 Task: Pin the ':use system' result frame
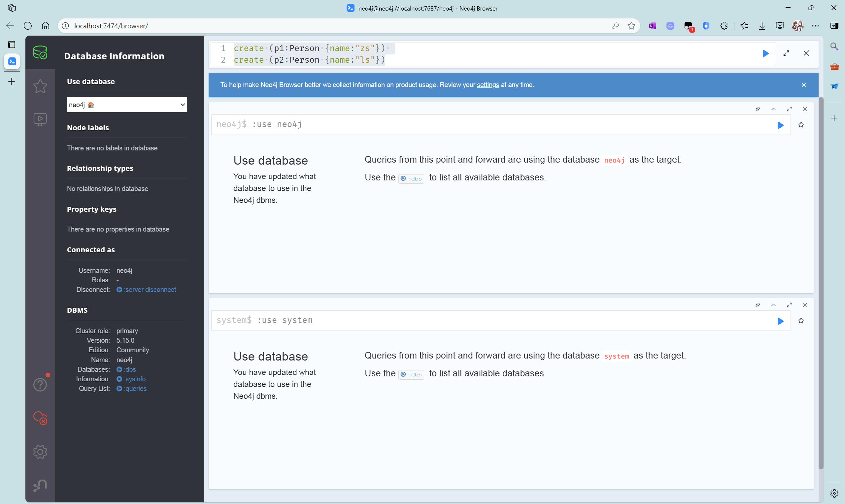point(758,305)
